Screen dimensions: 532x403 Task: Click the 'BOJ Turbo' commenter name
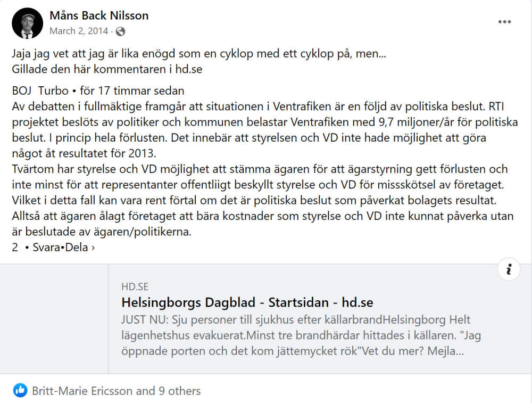click(x=40, y=91)
